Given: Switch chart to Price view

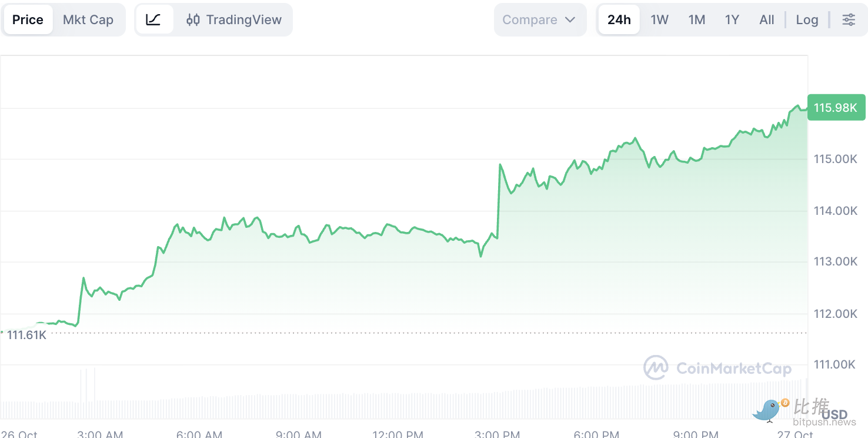Looking at the screenshot, I should 28,19.
